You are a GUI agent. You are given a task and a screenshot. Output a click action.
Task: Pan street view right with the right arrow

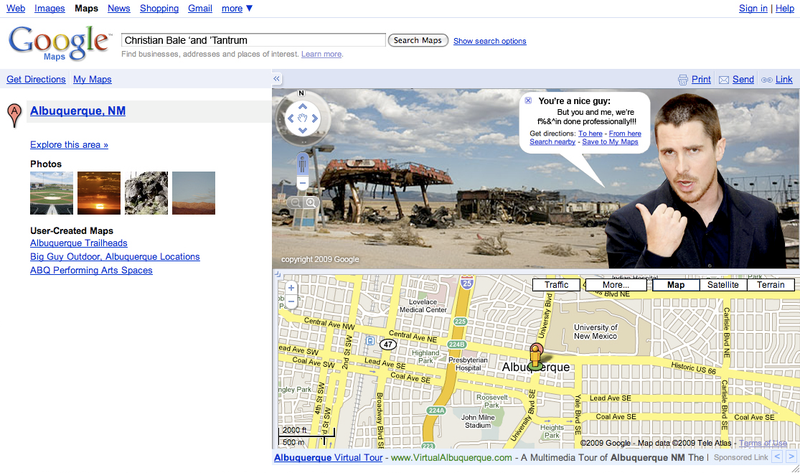point(315,118)
